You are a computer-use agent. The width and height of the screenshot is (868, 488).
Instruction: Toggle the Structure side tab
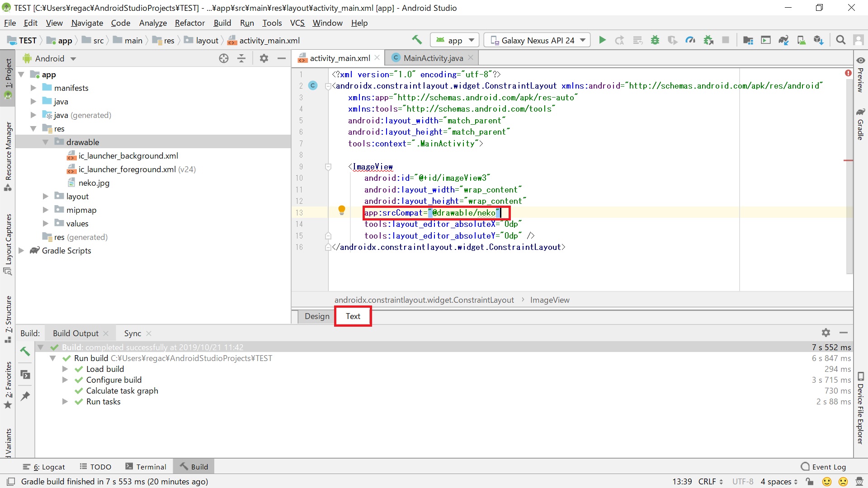[8, 319]
